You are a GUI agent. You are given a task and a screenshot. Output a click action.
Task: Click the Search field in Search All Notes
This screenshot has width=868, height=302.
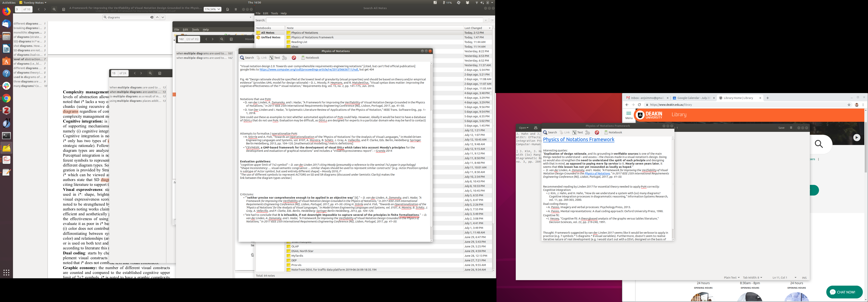coord(375,21)
